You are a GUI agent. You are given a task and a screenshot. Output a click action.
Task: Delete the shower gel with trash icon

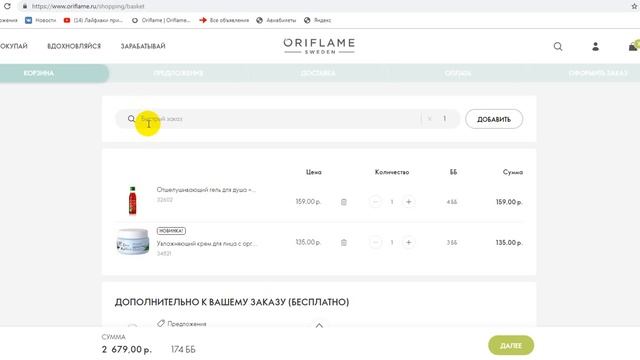344,202
